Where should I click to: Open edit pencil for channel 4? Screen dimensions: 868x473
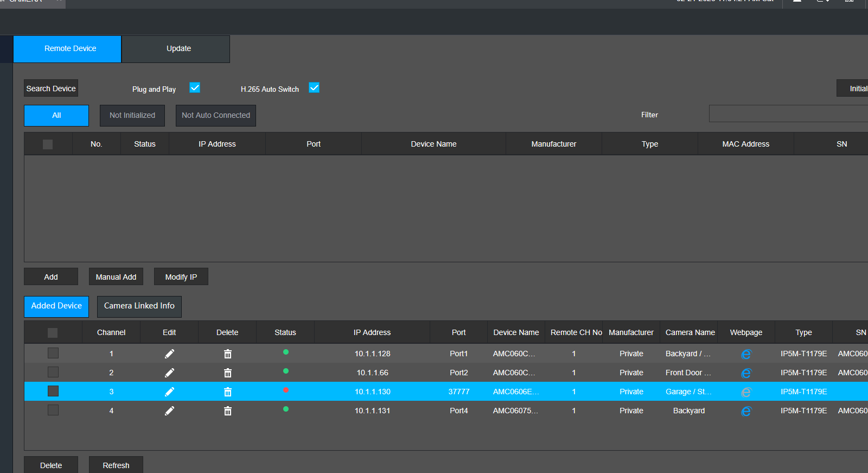169,411
